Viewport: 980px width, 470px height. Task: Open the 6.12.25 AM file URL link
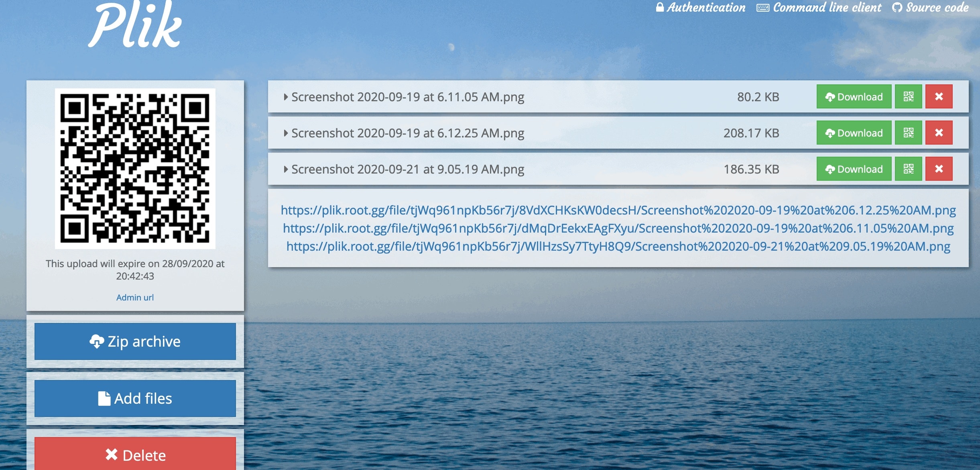pos(618,210)
